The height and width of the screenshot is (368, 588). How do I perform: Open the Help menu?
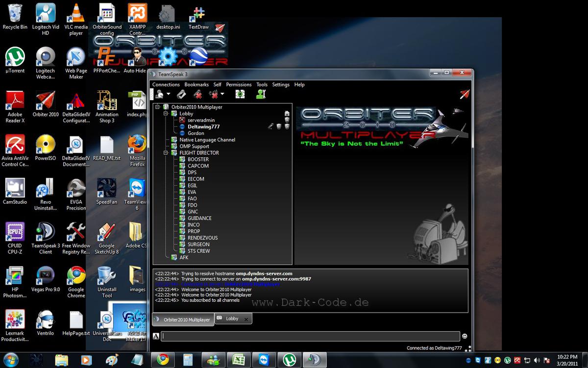point(299,84)
